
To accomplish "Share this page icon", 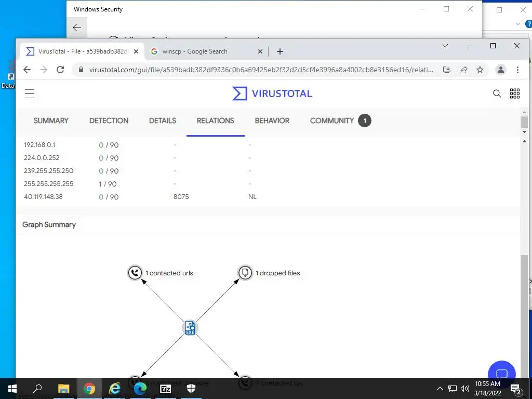I will click(463, 70).
